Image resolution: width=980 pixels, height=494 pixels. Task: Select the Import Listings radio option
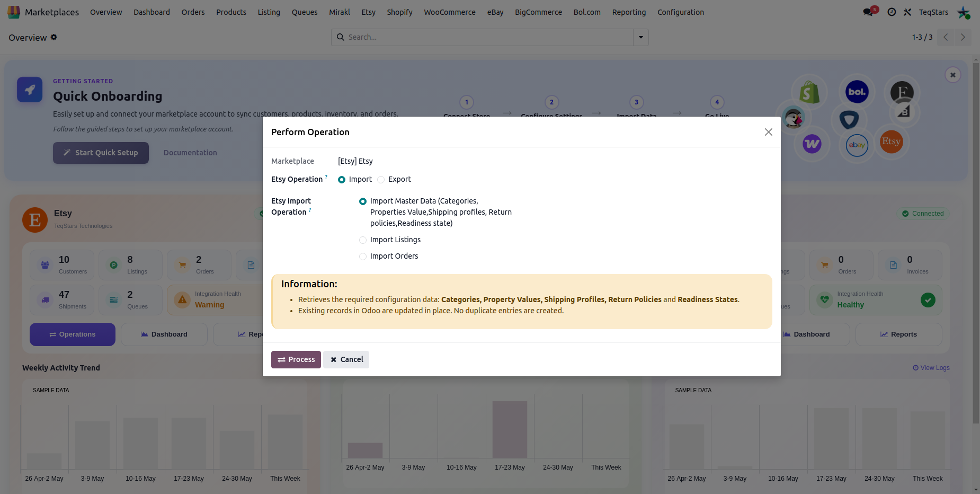[363, 240]
